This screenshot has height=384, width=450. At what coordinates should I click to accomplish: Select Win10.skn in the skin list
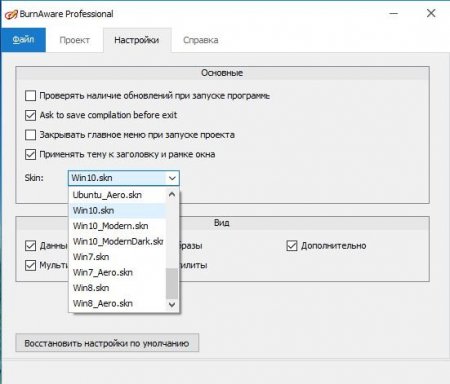(x=117, y=210)
